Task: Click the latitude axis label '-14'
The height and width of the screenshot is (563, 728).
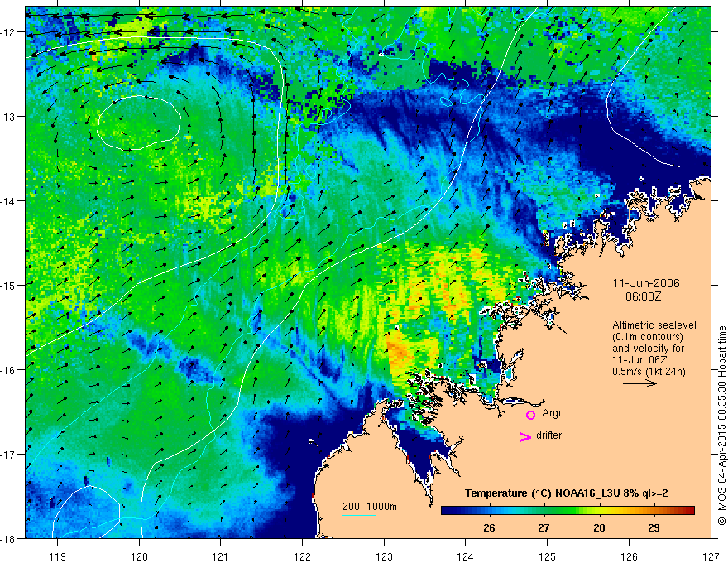Action: 8,201
